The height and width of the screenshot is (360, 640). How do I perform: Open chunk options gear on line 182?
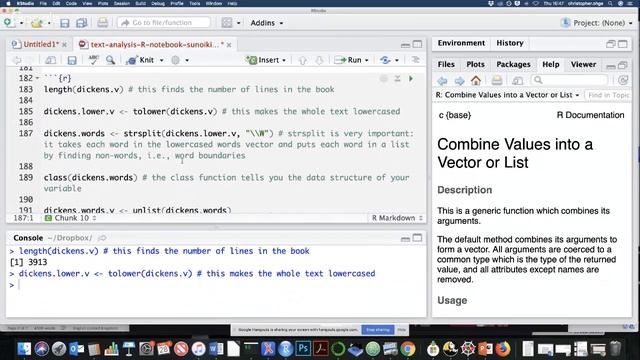coord(383,78)
